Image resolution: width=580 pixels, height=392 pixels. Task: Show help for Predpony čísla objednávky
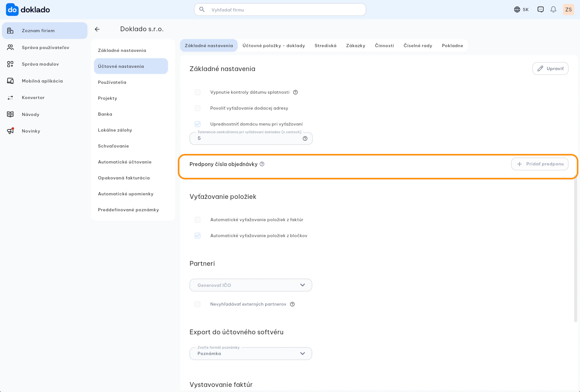[262, 164]
